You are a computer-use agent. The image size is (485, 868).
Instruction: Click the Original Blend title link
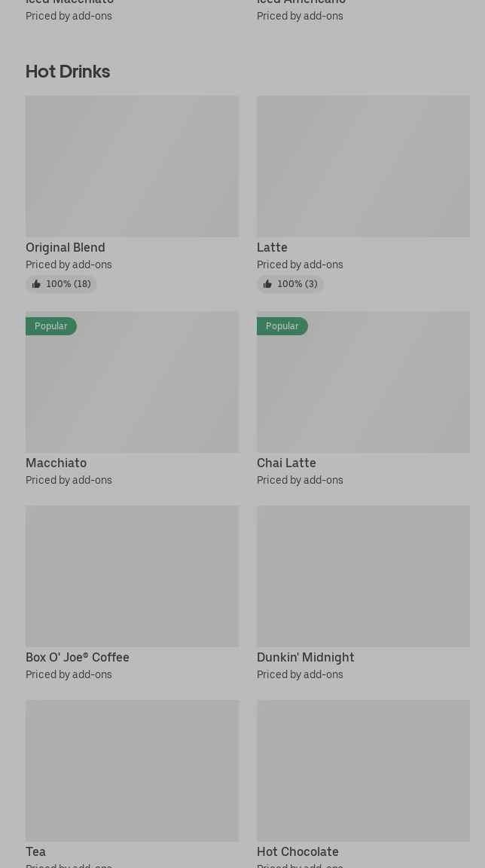(66, 247)
